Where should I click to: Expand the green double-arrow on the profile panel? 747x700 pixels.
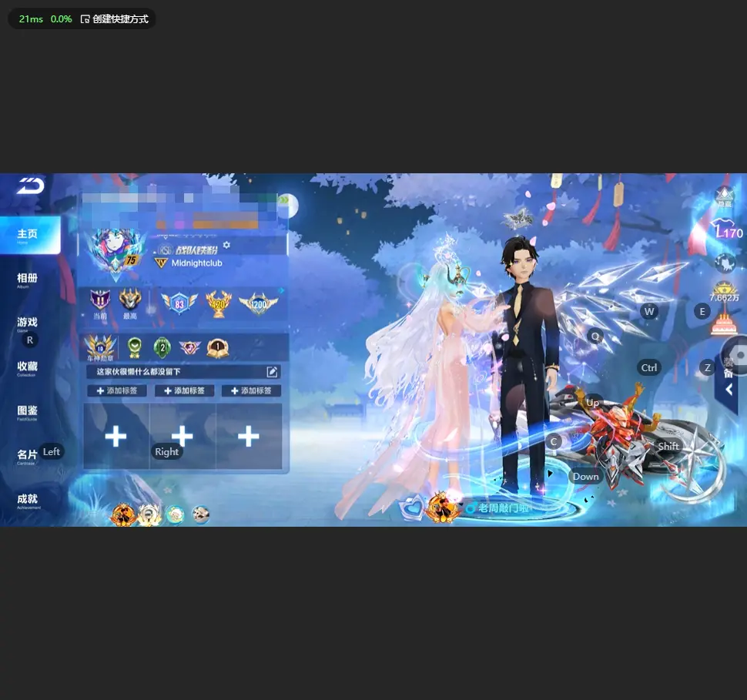tap(284, 199)
